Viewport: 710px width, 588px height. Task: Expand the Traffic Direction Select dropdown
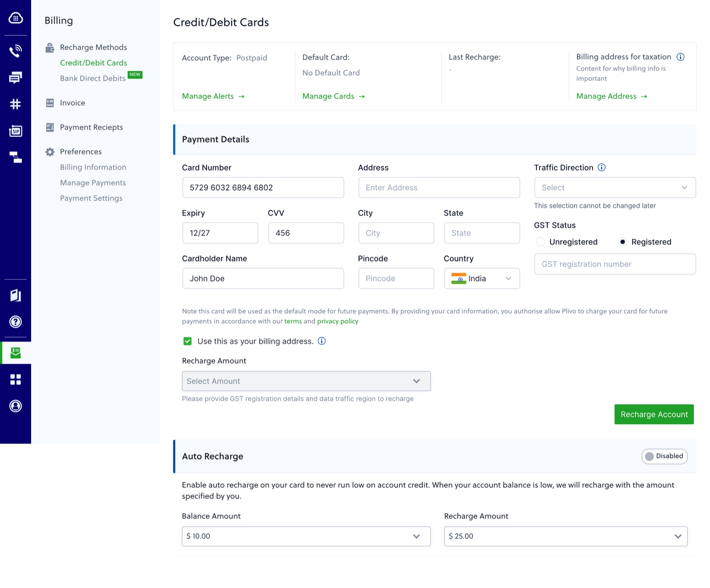coord(615,187)
